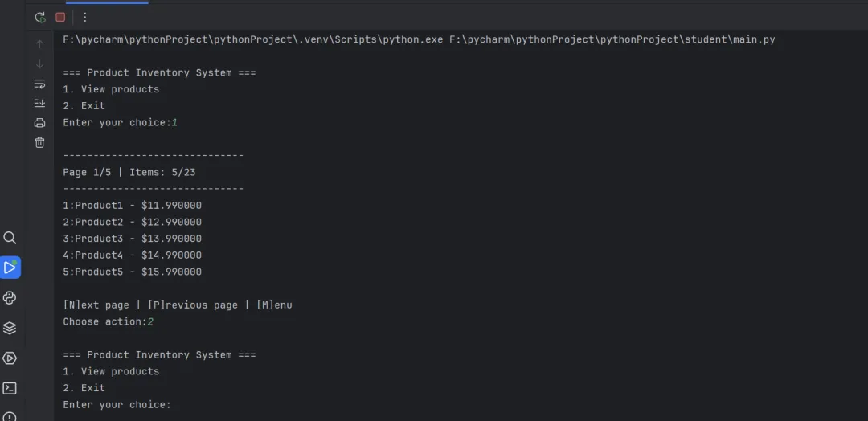Toggle soft-wrap for console output
Viewport: 868px width, 421px height.
pyautogui.click(x=40, y=84)
